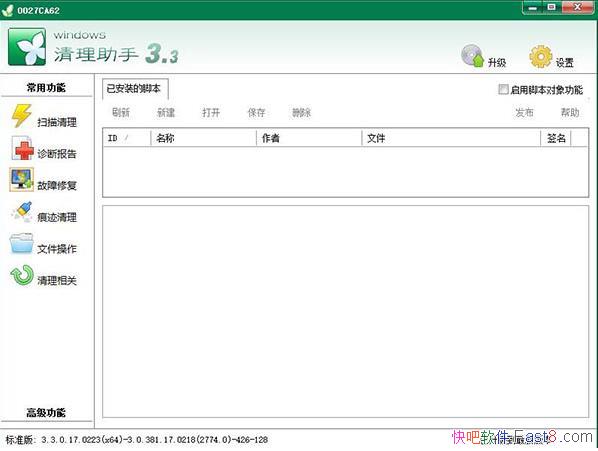Click the title bar leaf icon
This screenshot has height=451, width=598.
(x=7, y=10)
